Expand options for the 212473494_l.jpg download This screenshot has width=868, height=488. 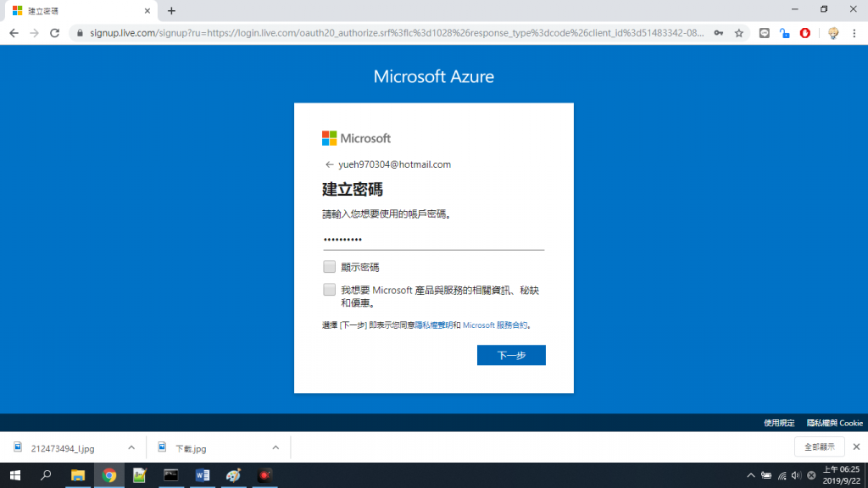(131, 447)
